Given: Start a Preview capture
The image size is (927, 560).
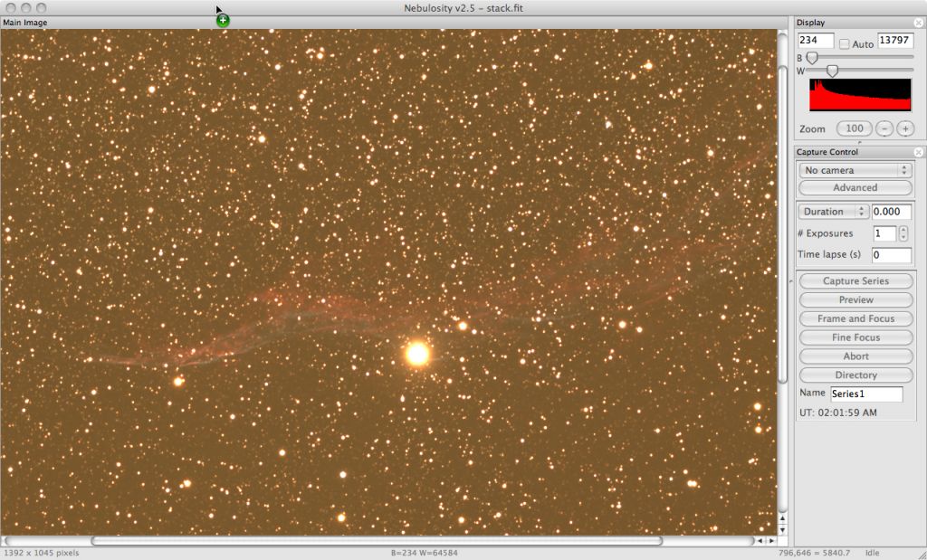Looking at the screenshot, I should (855, 299).
